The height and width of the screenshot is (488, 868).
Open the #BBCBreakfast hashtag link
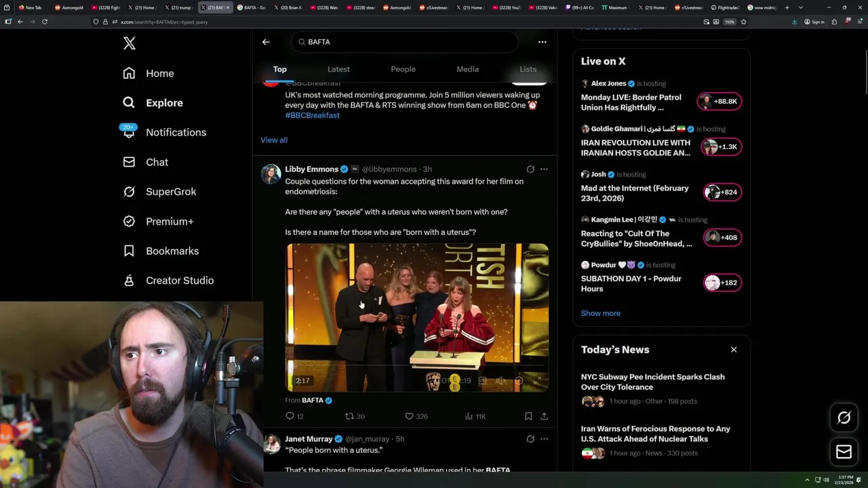click(x=312, y=115)
